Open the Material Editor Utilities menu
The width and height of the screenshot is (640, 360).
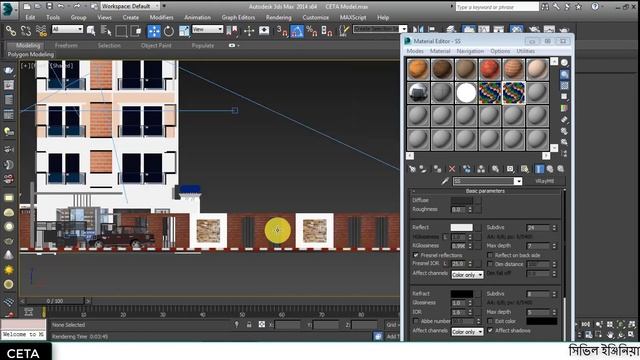(526, 51)
